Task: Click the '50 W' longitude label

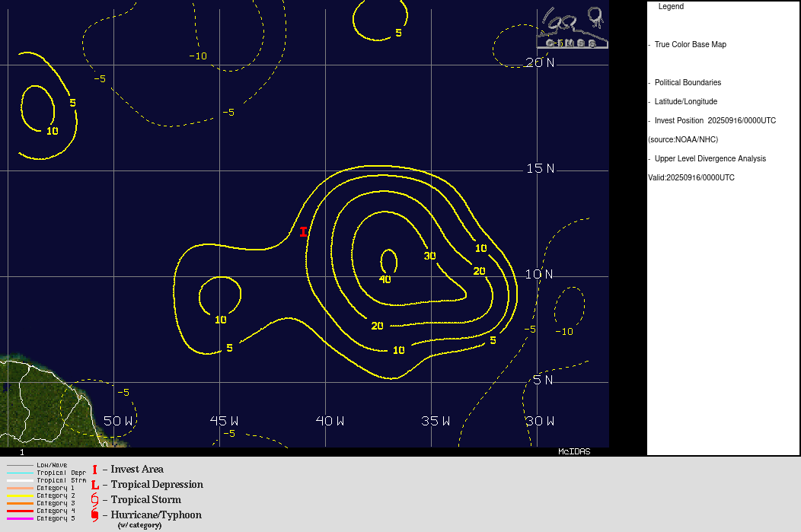Action: [118, 421]
